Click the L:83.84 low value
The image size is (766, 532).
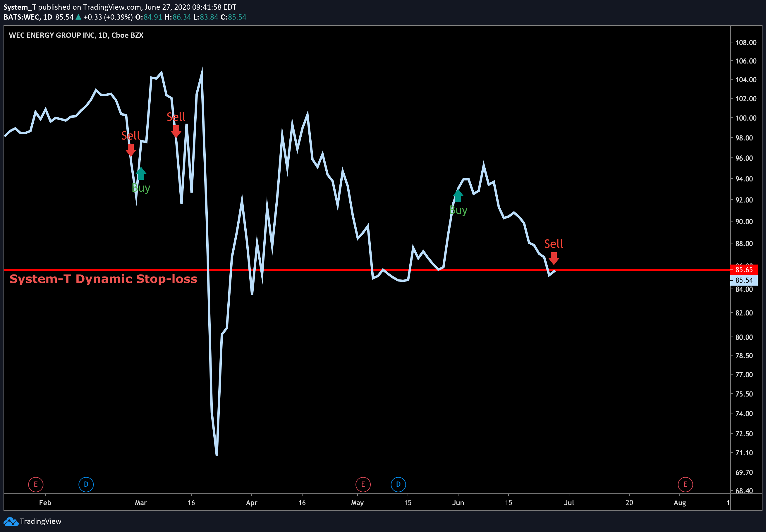(x=206, y=17)
